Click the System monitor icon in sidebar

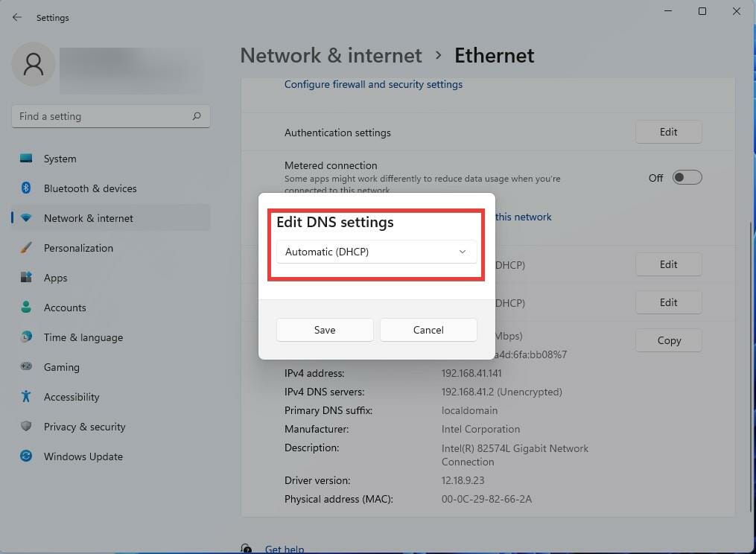26,158
